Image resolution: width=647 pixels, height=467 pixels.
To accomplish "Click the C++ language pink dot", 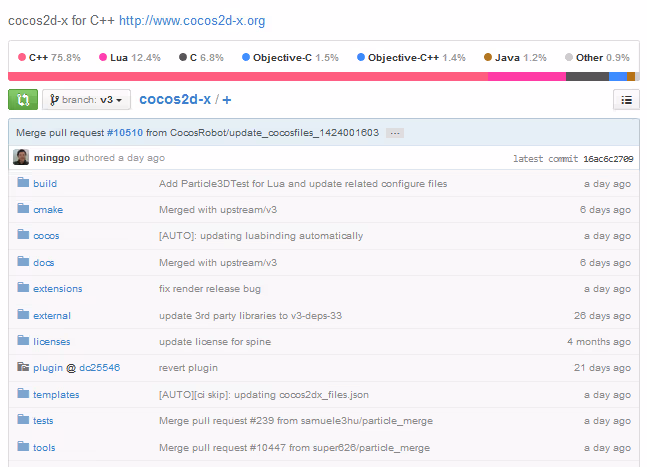I will [22, 57].
